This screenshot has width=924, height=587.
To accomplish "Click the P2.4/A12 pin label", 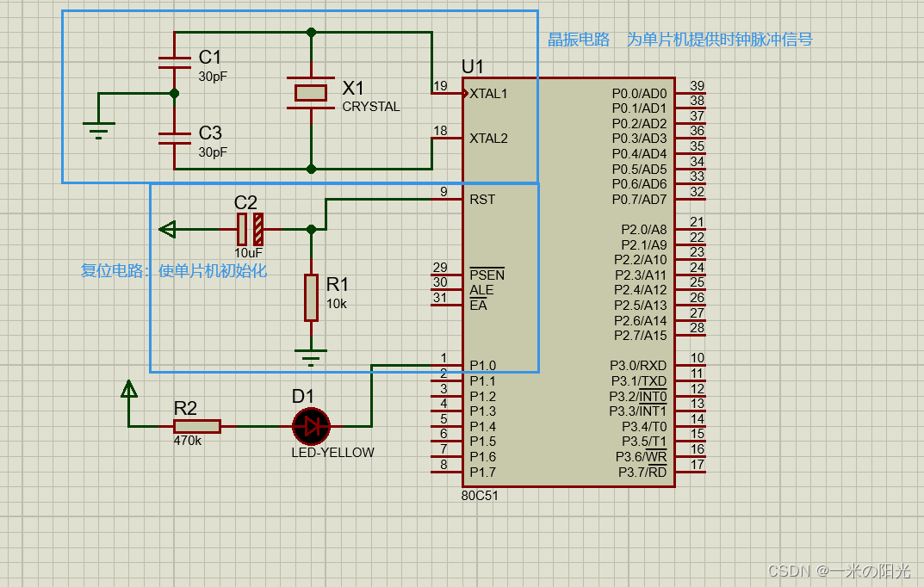I will pyautogui.click(x=641, y=290).
